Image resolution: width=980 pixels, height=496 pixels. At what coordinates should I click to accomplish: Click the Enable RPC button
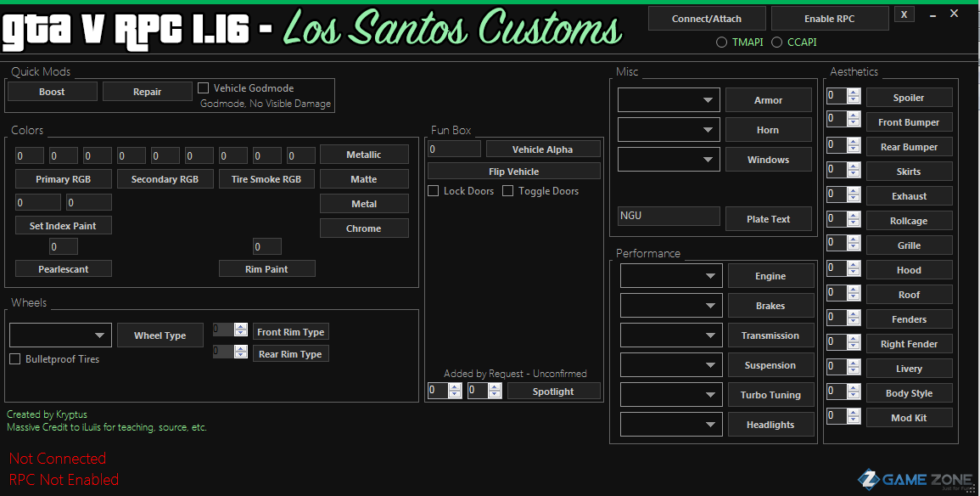829,19
